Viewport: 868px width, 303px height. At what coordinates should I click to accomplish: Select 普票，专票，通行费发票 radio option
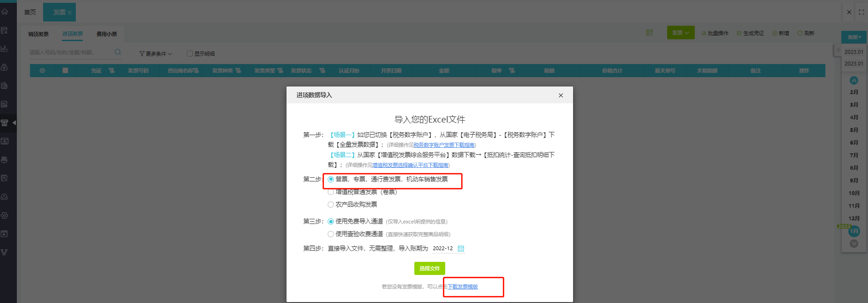331,179
